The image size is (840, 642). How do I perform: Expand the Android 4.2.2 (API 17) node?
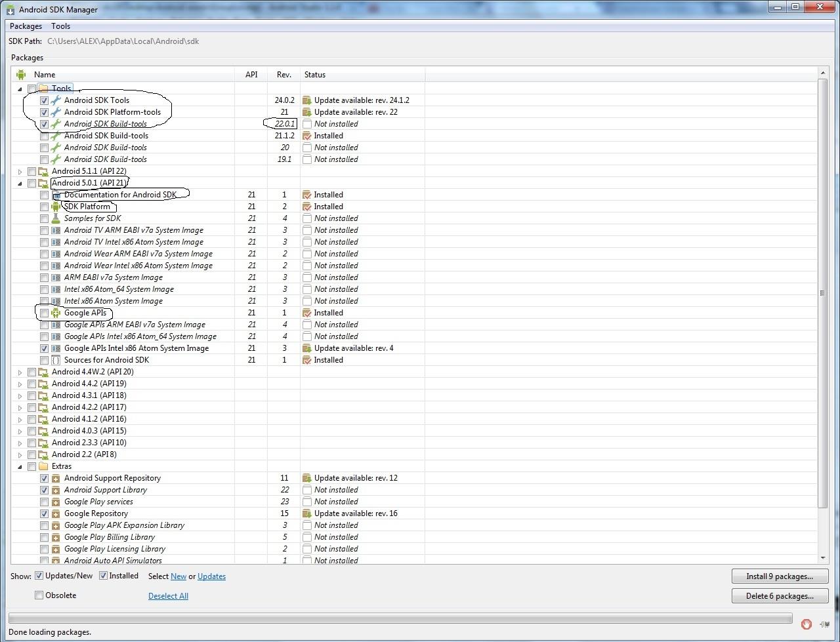pos(20,407)
